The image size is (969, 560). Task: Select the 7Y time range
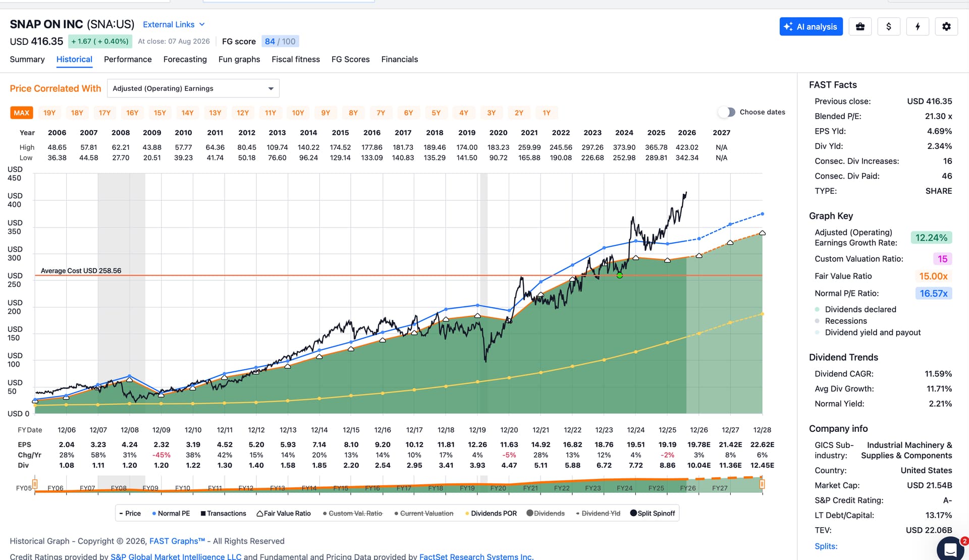click(381, 113)
